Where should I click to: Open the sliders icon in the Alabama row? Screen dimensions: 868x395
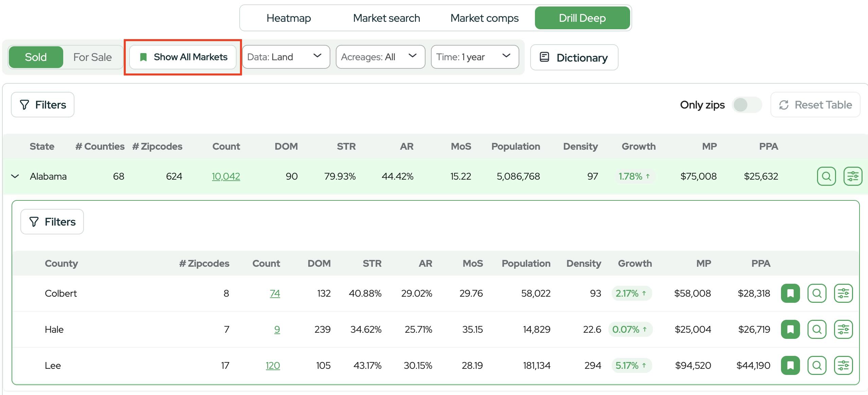(x=853, y=176)
